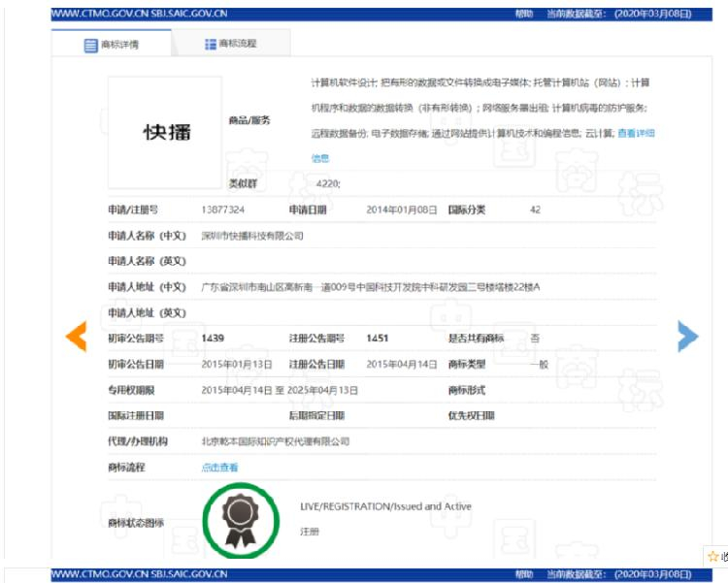
Task: Click the orange previous-record arrow
Action: 76,336
